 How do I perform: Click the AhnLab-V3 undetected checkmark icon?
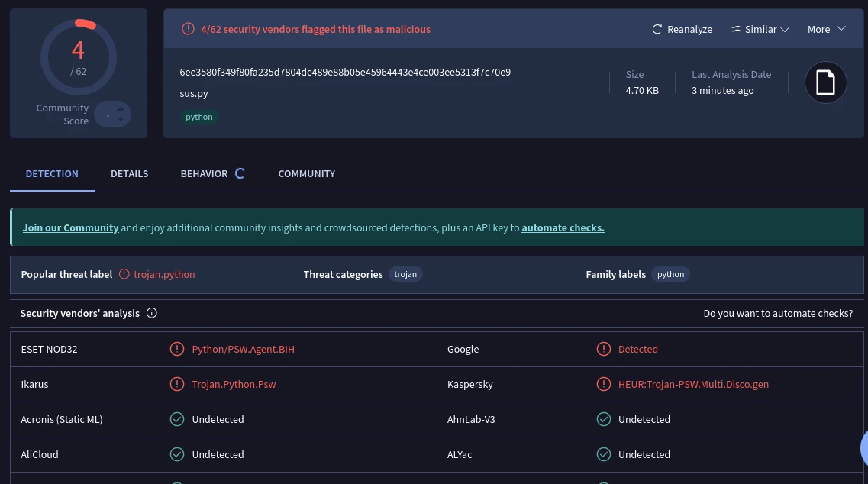(603, 419)
